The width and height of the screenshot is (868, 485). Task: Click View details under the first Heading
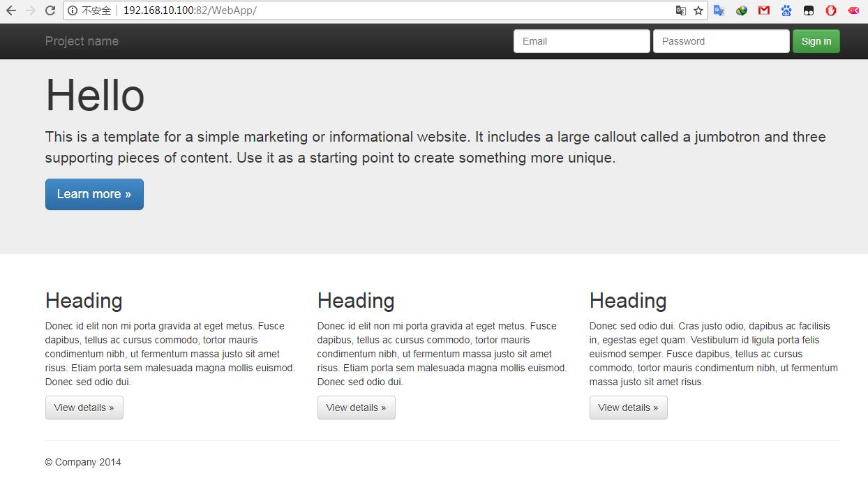click(x=84, y=408)
